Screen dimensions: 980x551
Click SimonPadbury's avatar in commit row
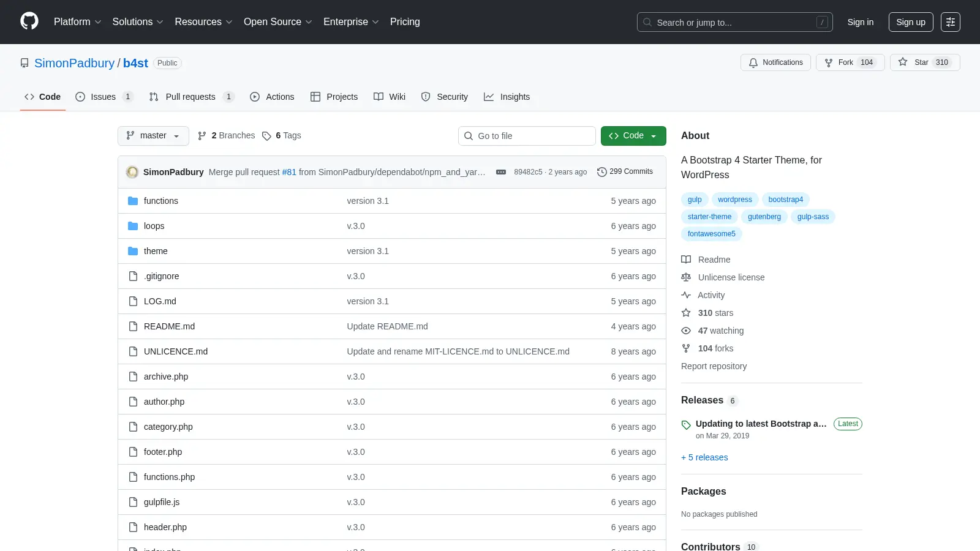pos(132,172)
